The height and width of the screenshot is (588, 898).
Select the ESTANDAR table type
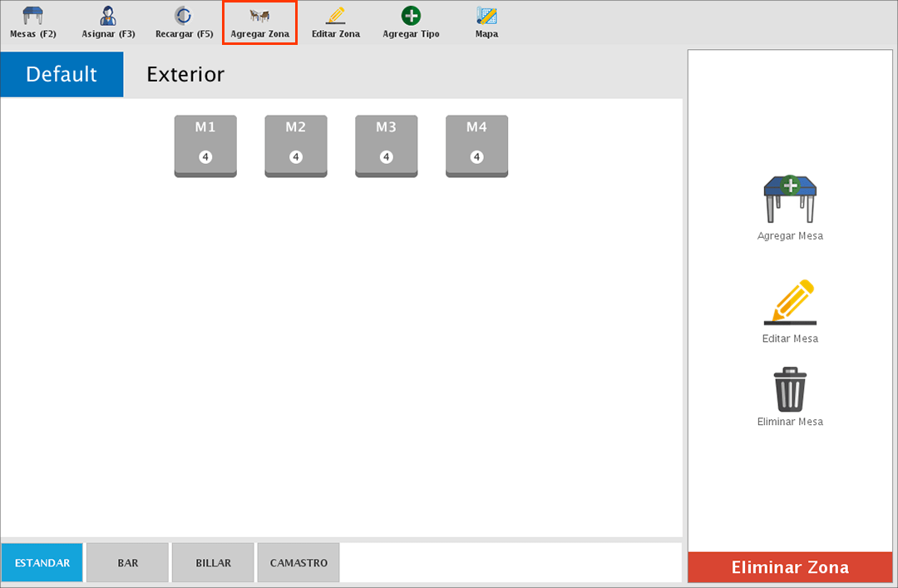point(42,563)
